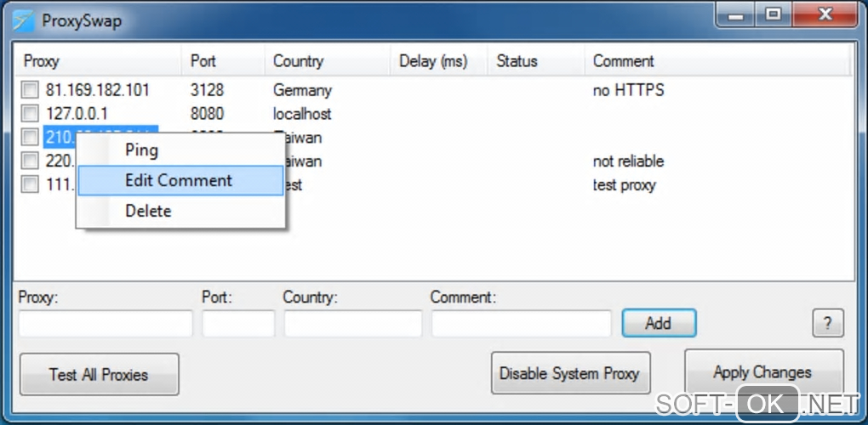This screenshot has width=868, height=425.
Task: Click the 'not reliable' comment
Action: (628, 161)
